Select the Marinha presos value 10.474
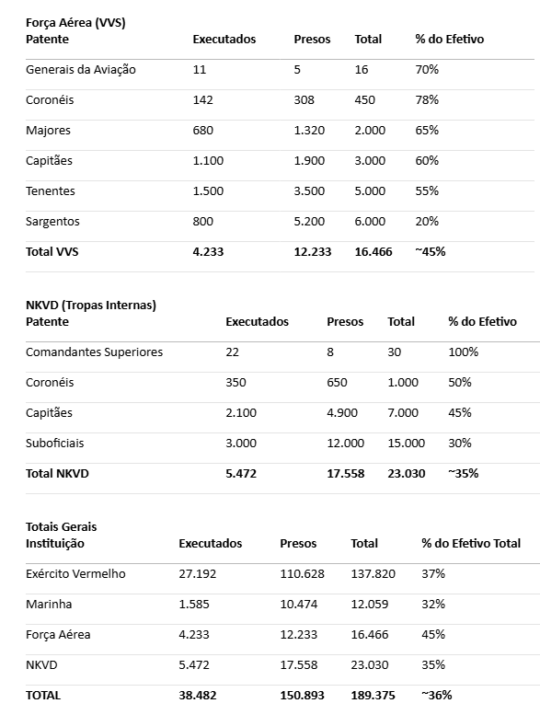Screen dimensions: 540x715 (298, 604)
